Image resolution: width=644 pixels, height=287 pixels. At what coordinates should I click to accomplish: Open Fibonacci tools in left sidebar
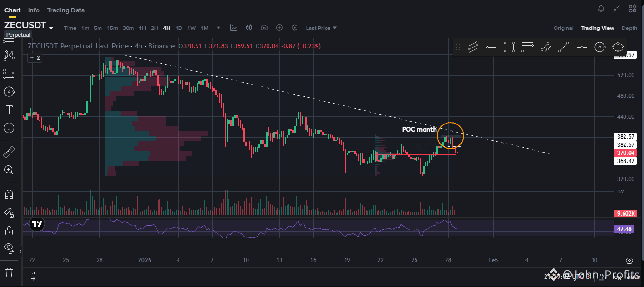(9, 74)
